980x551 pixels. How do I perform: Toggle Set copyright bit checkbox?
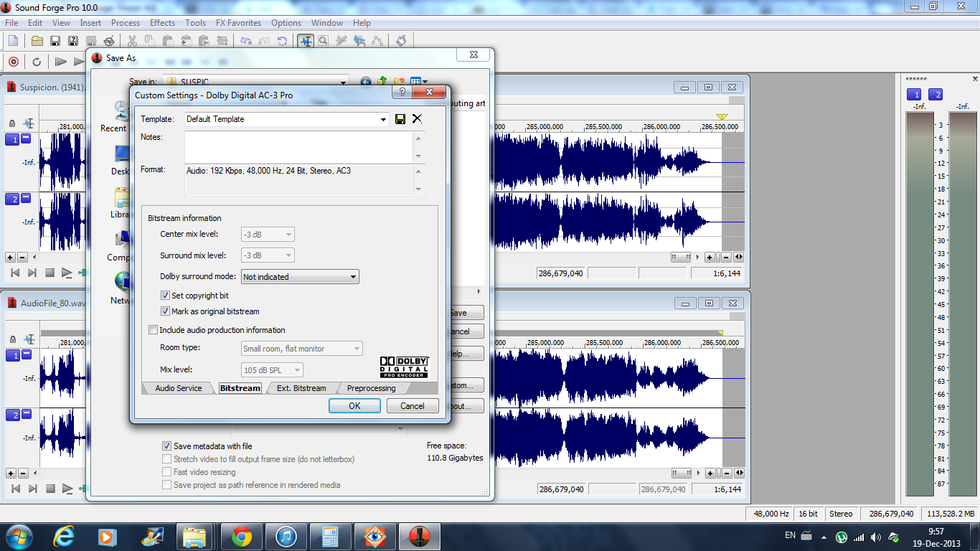click(x=166, y=296)
